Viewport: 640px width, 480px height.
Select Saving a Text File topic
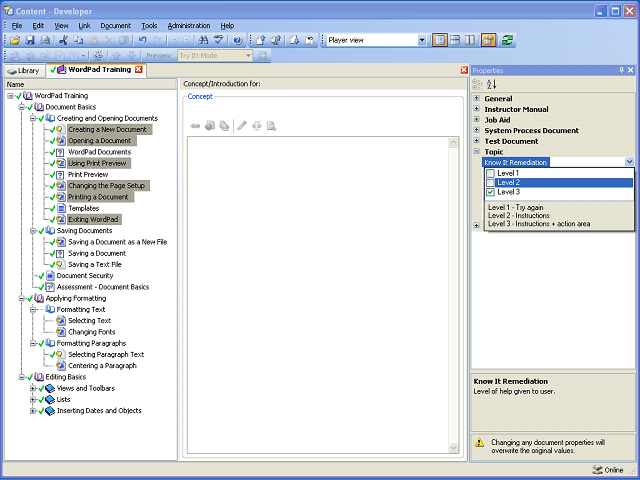point(95,264)
